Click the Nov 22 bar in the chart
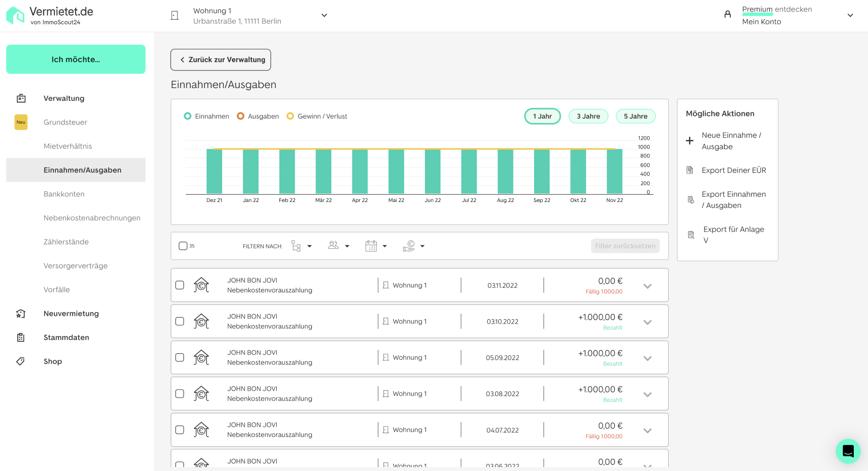 click(614, 171)
